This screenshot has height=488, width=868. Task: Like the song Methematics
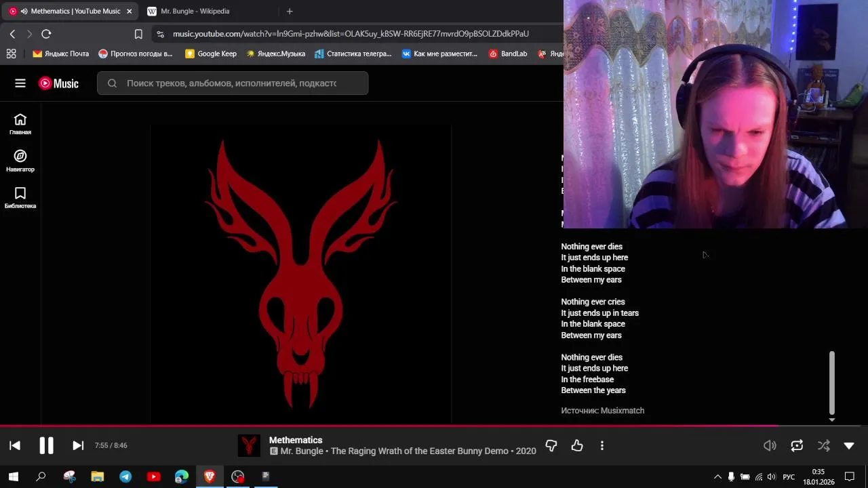pyautogui.click(x=577, y=445)
